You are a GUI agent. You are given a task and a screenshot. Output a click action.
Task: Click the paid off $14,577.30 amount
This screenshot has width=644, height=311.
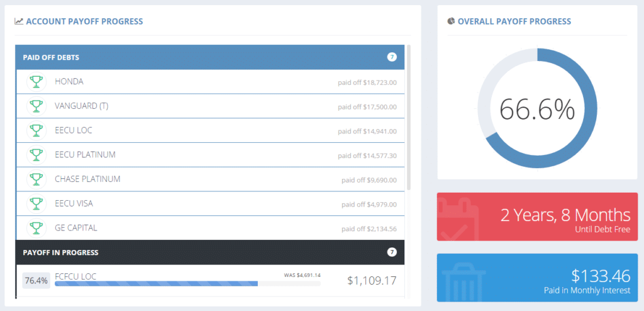[367, 156]
